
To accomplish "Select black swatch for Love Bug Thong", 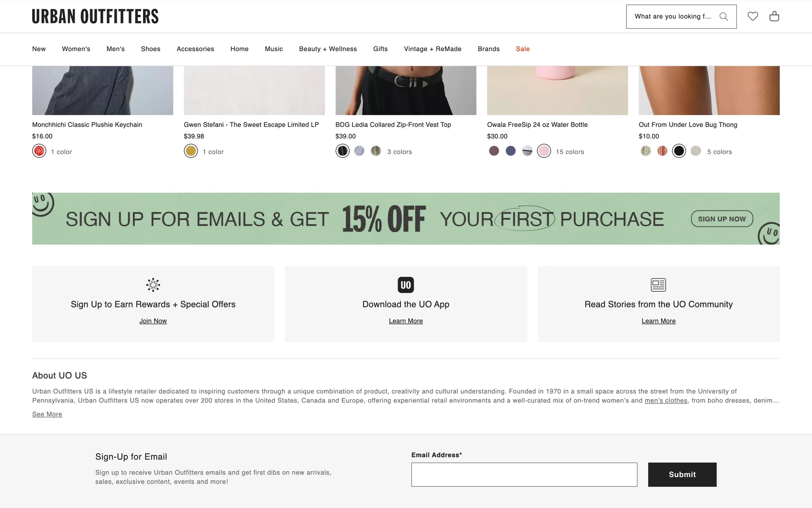I will 679,151.
